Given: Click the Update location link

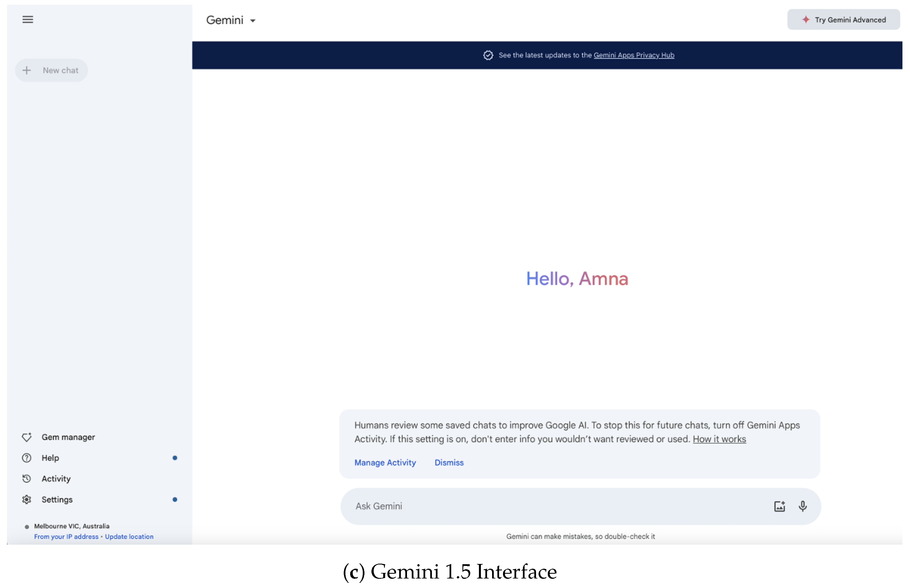Looking at the screenshot, I should click(x=129, y=537).
